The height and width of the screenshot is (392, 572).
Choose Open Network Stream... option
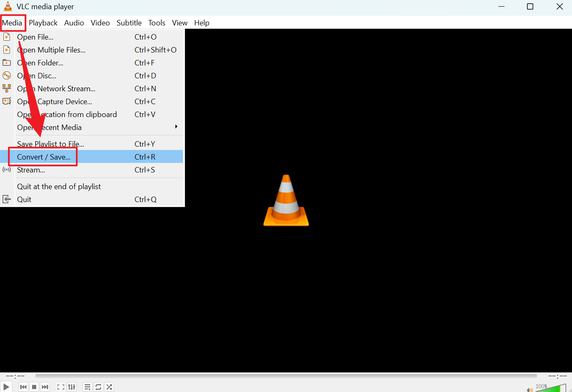[92, 89]
